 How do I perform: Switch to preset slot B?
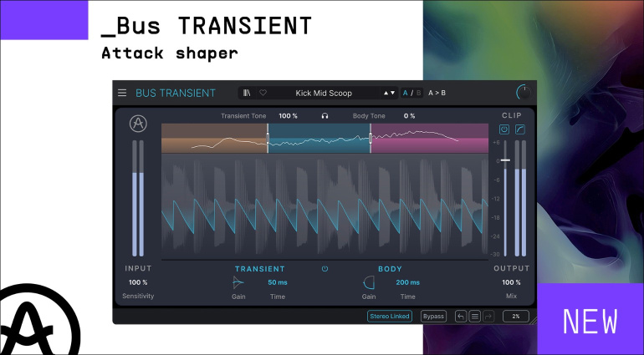click(418, 93)
